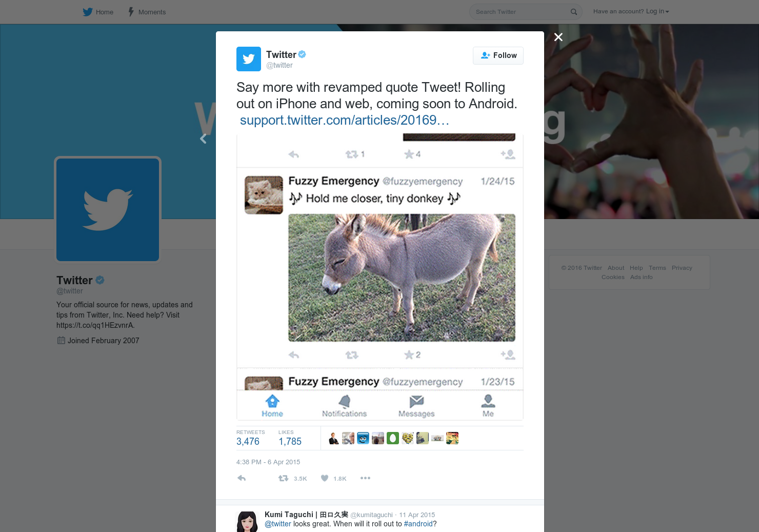
Task: Open Twitter avatar in tweet header
Action: 249,59
